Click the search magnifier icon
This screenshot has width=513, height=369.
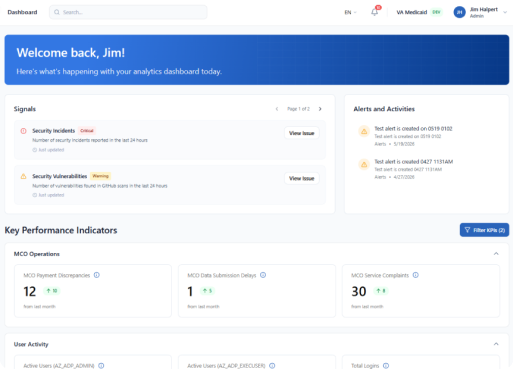point(57,12)
